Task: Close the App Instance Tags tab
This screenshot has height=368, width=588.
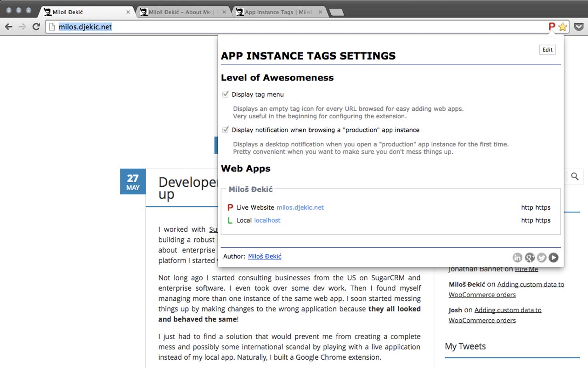Action: pyautogui.click(x=320, y=12)
